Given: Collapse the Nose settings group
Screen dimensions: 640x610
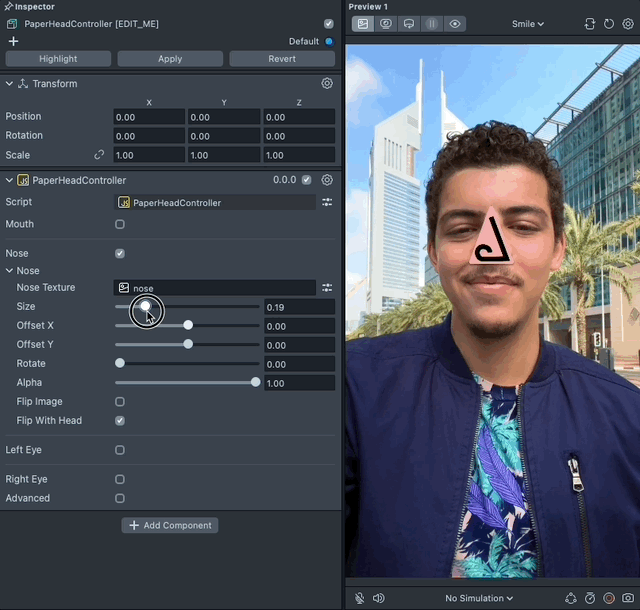Looking at the screenshot, I should 10,271.
